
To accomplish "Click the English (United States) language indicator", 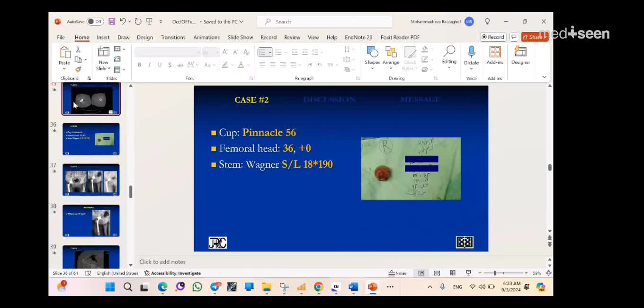I will point(117,273).
